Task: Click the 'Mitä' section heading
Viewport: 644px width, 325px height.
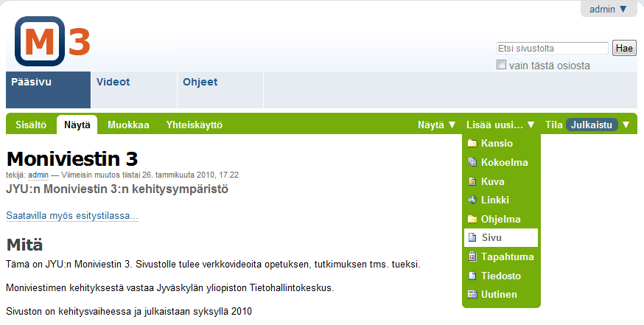Action: coord(24,245)
